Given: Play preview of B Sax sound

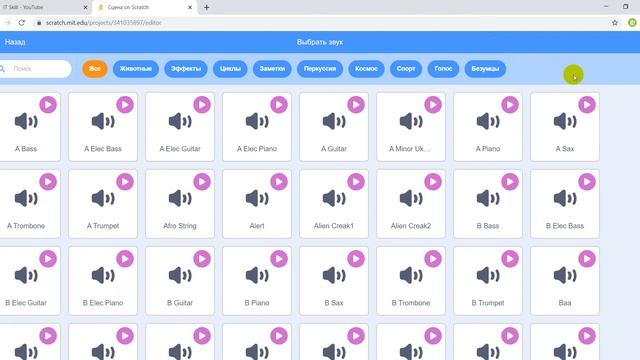Looking at the screenshot, I should pyautogui.click(x=356, y=259).
